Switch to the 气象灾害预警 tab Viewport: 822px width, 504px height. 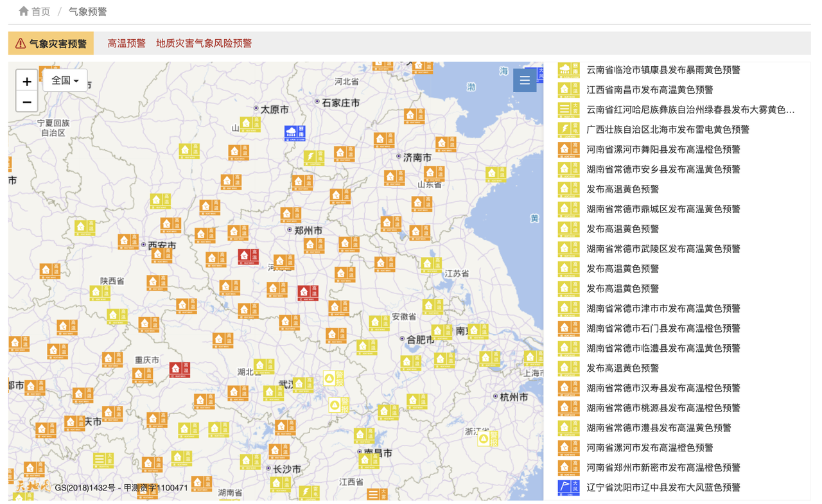click(51, 44)
